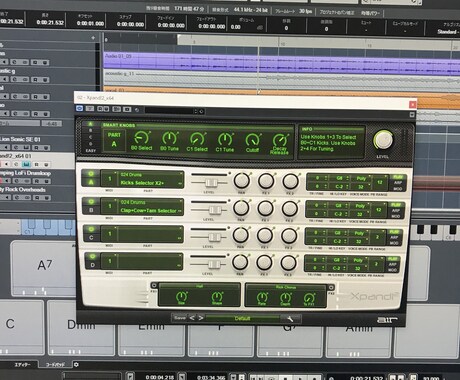Click PB range value 12 for part B
Image resolution: width=460 pixels, height=380 pixels.
[x=379, y=210]
